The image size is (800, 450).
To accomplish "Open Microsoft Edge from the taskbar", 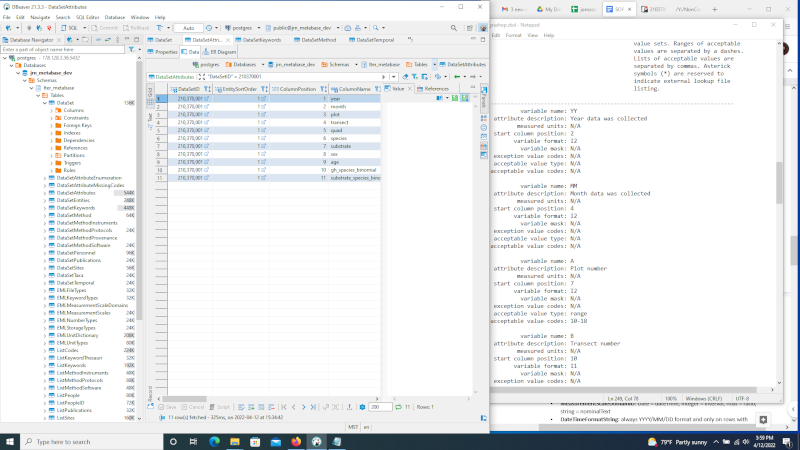I will tap(212, 440).
